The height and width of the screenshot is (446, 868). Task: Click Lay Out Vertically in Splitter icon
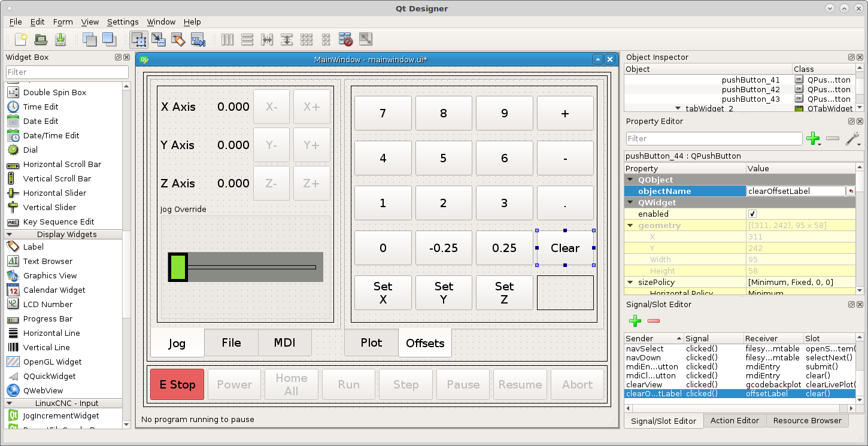287,40
